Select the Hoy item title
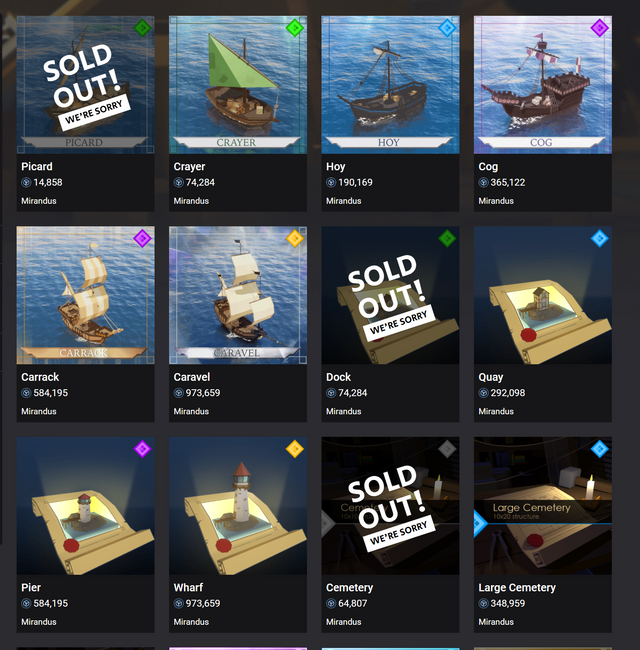The image size is (640, 650). [335, 167]
